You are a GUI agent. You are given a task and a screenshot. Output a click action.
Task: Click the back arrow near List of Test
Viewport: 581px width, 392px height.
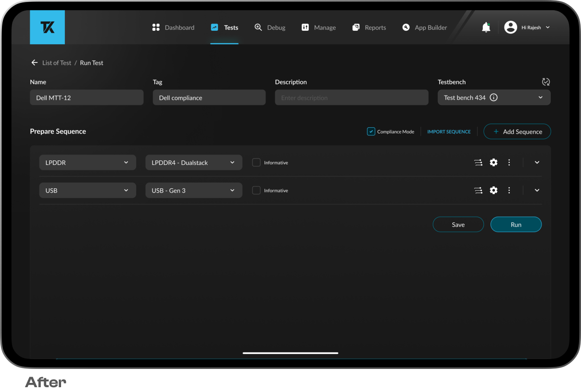pyautogui.click(x=34, y=62)
